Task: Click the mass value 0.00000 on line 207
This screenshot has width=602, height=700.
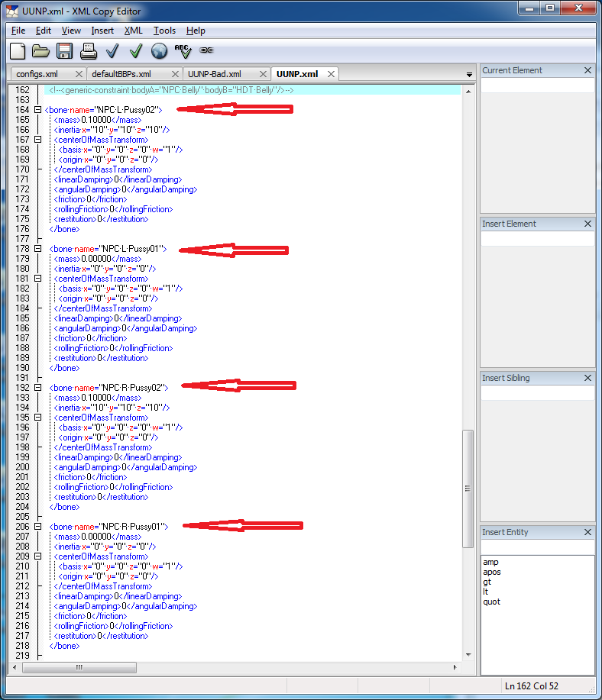Action: click(96, 537)
